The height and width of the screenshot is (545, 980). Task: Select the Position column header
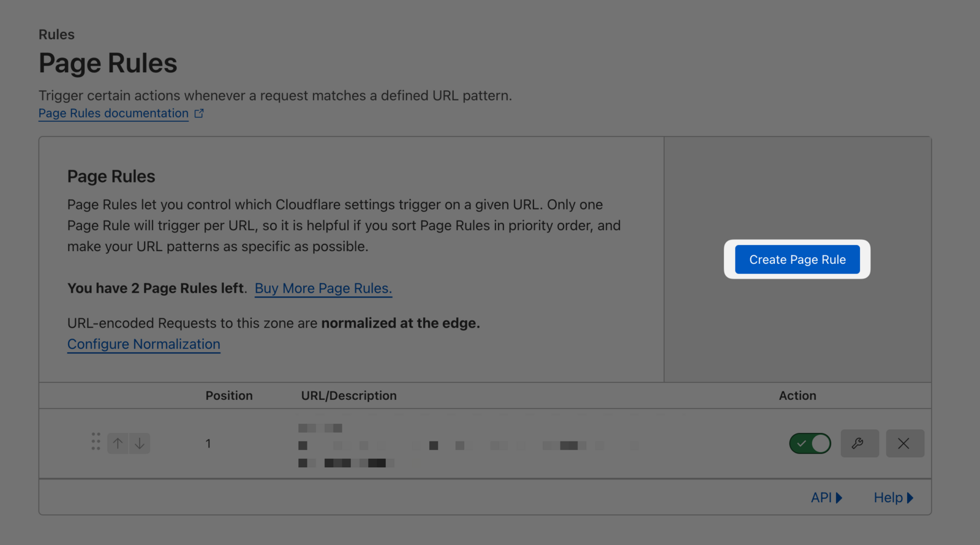pyautogui.click(x=229, y=396)
